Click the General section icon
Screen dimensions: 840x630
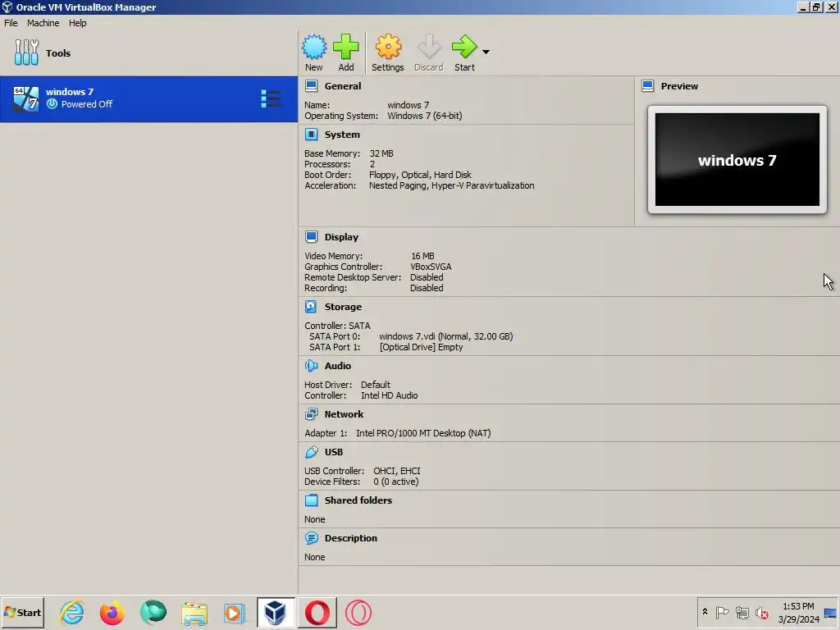311,85
